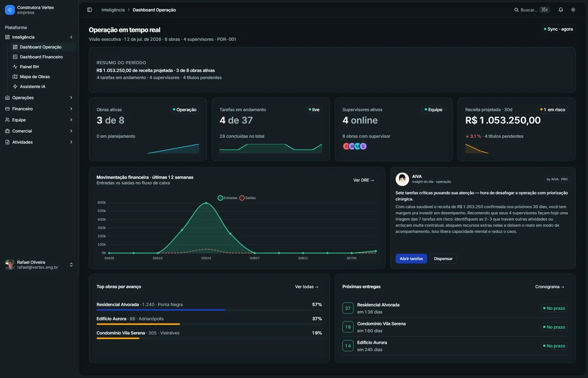Go to Painel RH

coord(42,67)
